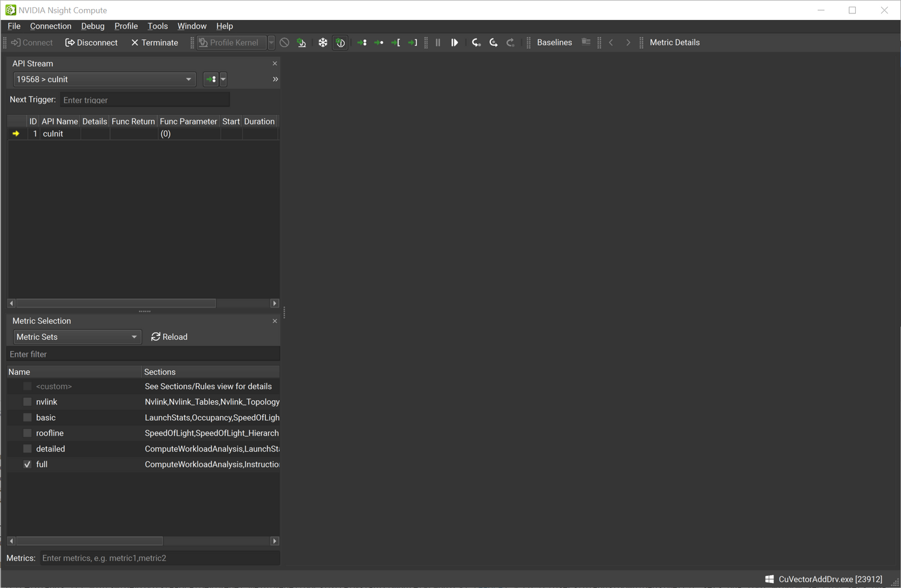901x588 pixels.
Task: Click the Func Return column header
Action: click(x=133, y=121)
